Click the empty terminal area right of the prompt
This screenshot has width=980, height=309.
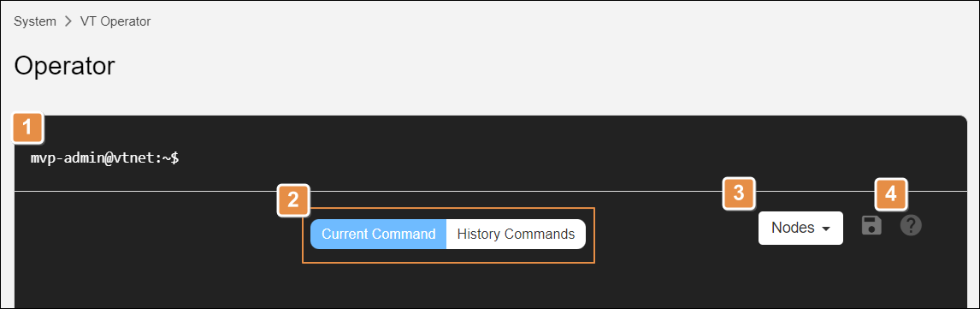563,158
